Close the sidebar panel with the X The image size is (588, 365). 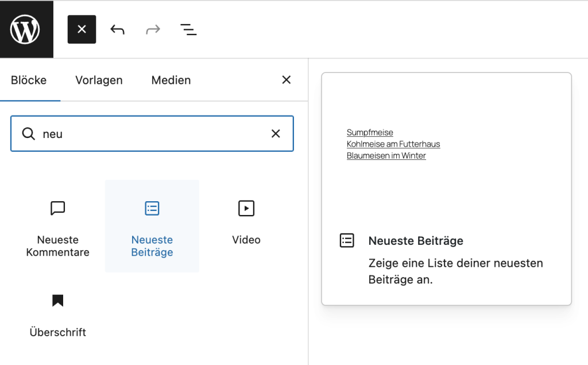[286, 80]
